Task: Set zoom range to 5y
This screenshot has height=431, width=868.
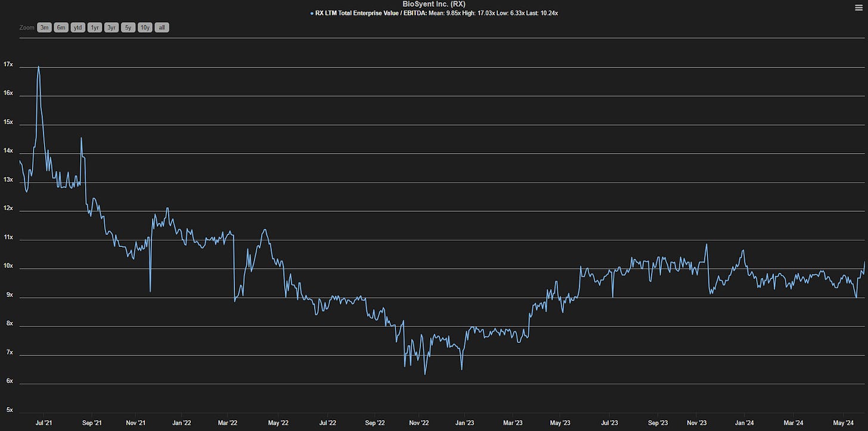Action: click(x=128, y=27)
